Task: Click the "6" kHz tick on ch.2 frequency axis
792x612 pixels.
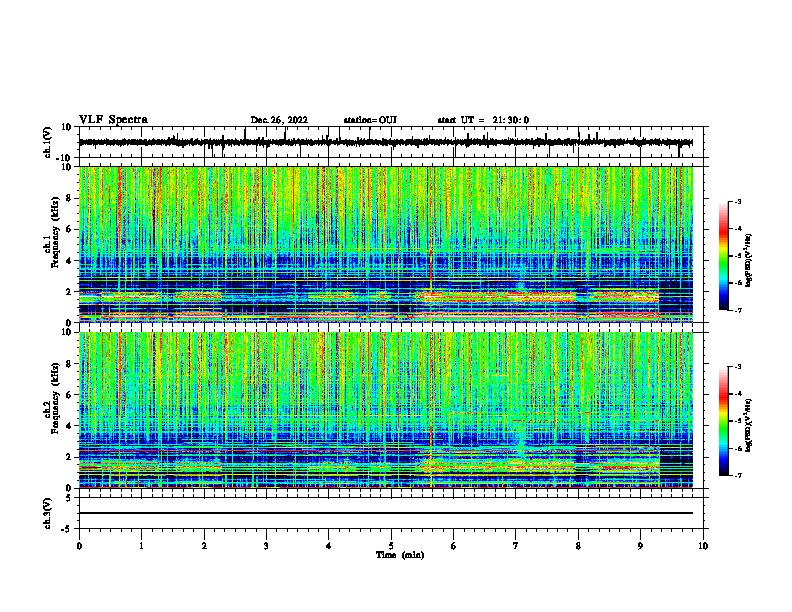Action: click(70, 395)
